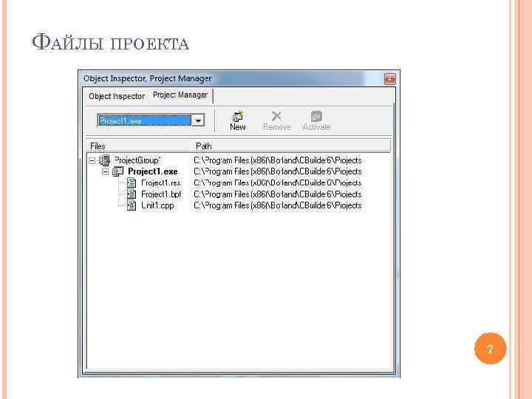Click the path text in Unit1.cpp row

tap(278, 205)
